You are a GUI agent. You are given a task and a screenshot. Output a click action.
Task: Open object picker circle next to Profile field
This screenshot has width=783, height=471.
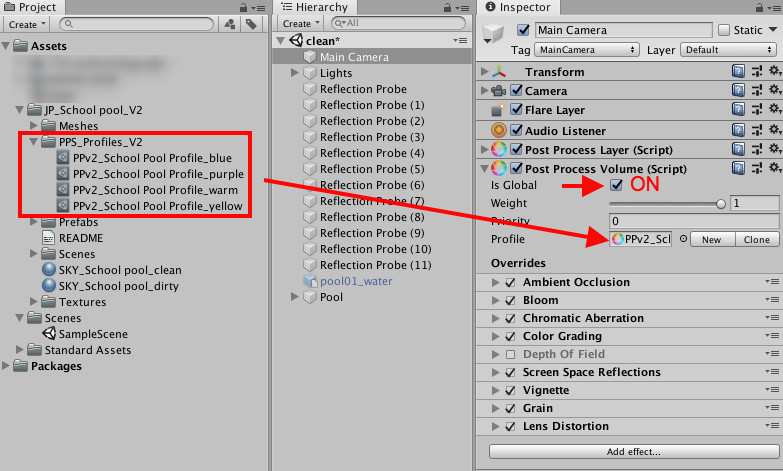pos(683,239)
